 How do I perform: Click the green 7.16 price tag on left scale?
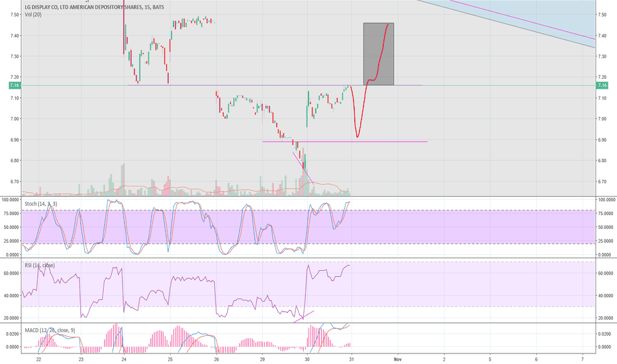point(15,85)
